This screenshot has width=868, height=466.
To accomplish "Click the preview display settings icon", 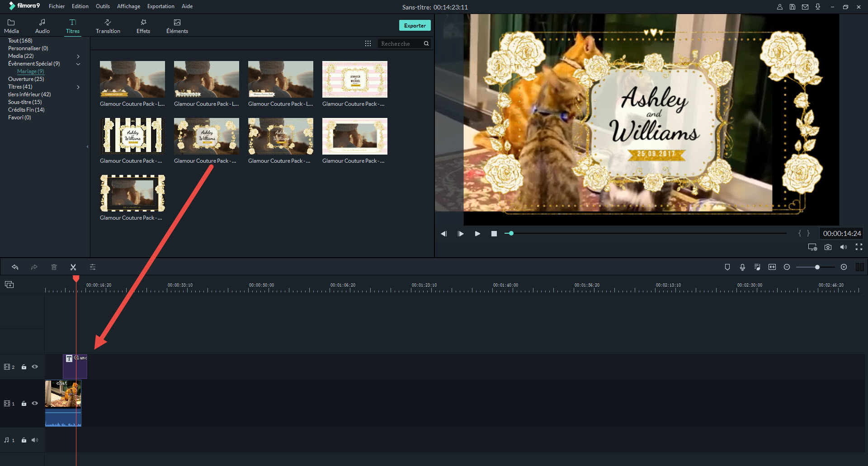I will [812, 247].
